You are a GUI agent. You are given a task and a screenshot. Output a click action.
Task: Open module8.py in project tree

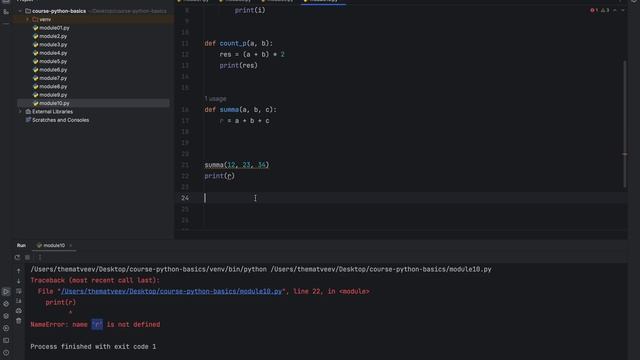tap(53, 87)
